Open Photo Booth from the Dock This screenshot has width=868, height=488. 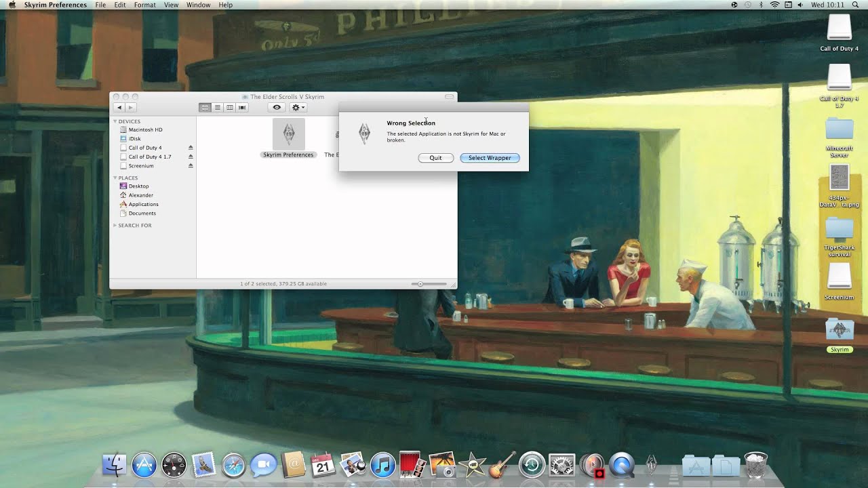pyautogui.click(x=412, y=465)
